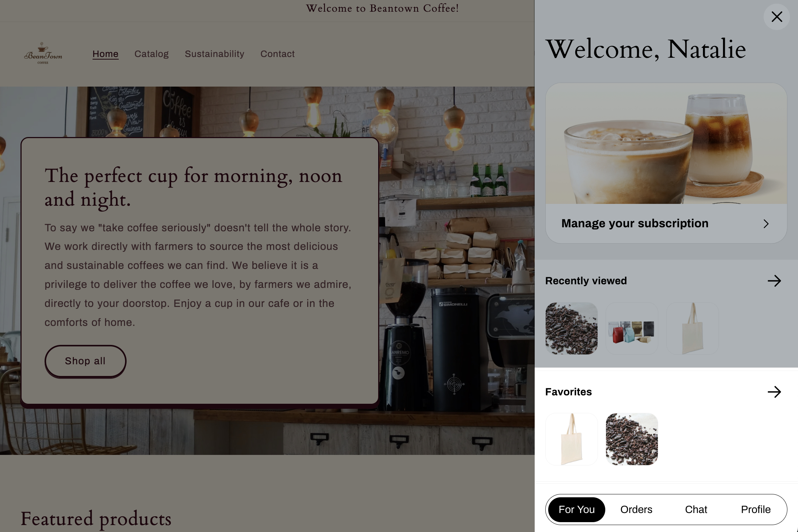Select the Chat tab icon
798x532 pixels.
coord(696,509)
